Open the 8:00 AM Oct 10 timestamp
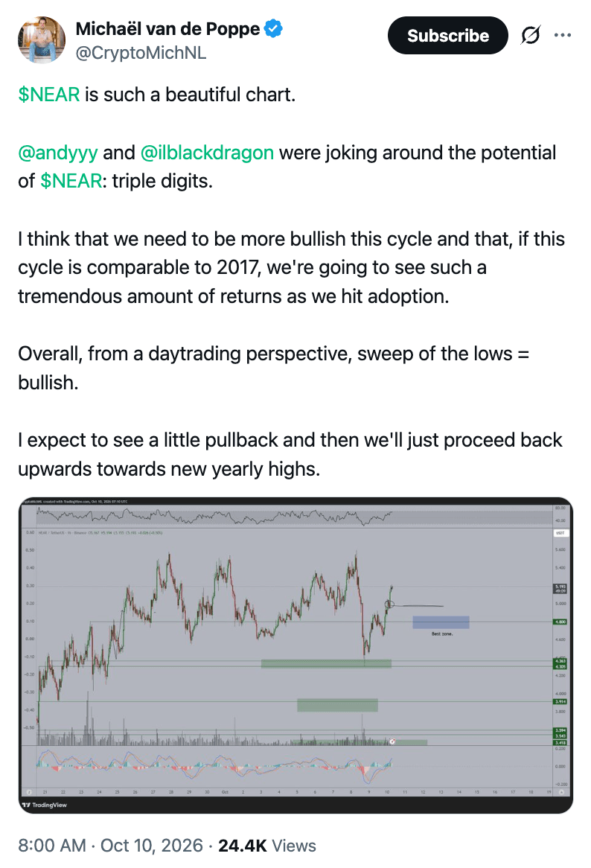This screenshot has width=591, height=868. 111,846
